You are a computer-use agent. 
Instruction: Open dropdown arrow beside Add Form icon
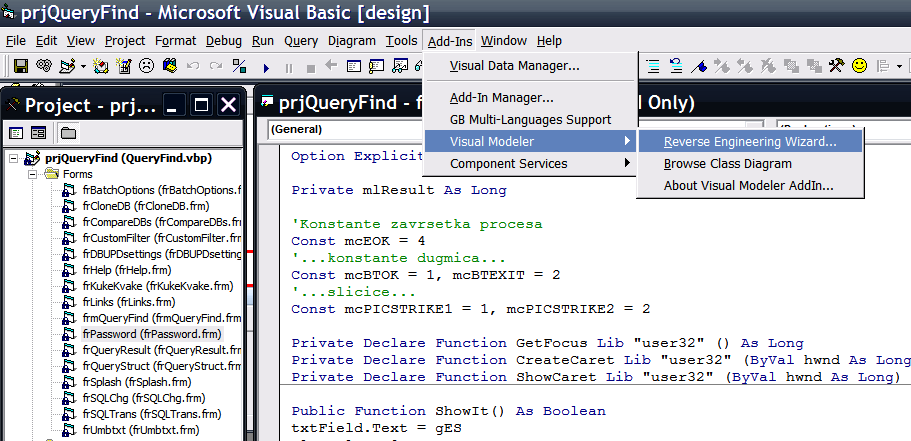tap(81, 67)
